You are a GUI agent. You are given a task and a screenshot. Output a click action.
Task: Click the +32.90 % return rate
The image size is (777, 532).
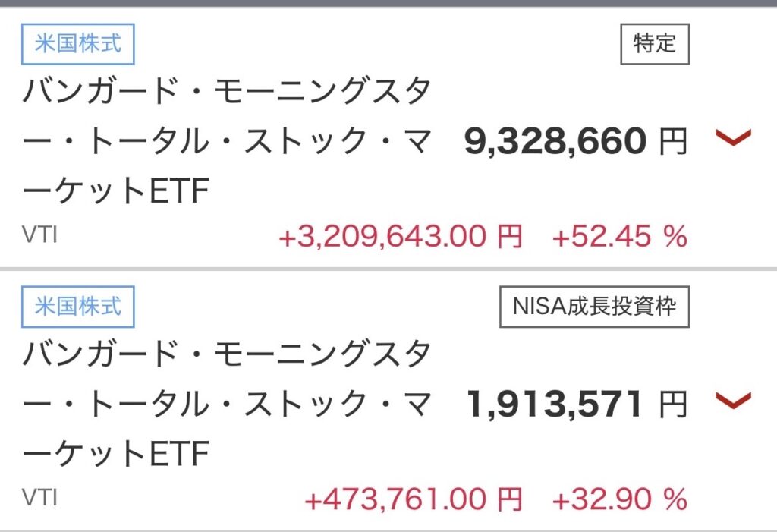tap(619, 499)
